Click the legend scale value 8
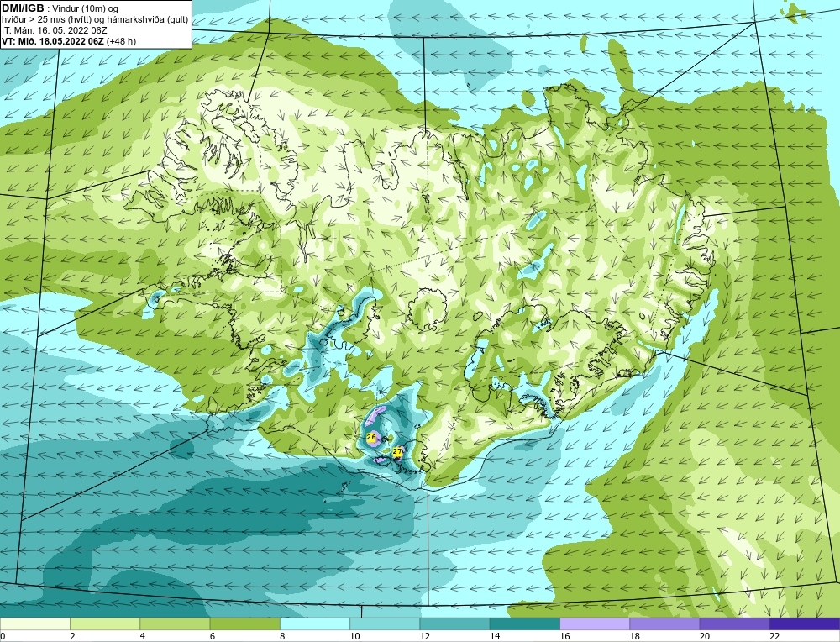The height and width of the screenshot is (642, 840). (282, 636)
